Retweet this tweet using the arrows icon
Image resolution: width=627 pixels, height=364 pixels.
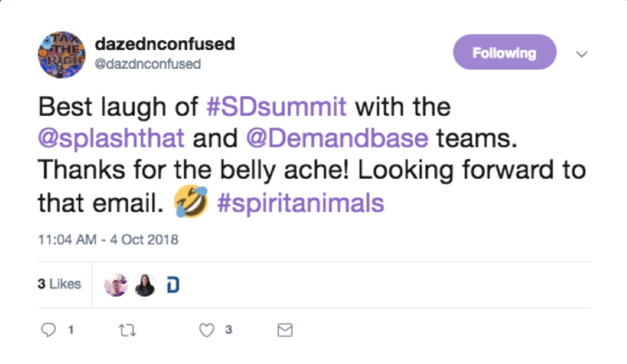[127, 330]
